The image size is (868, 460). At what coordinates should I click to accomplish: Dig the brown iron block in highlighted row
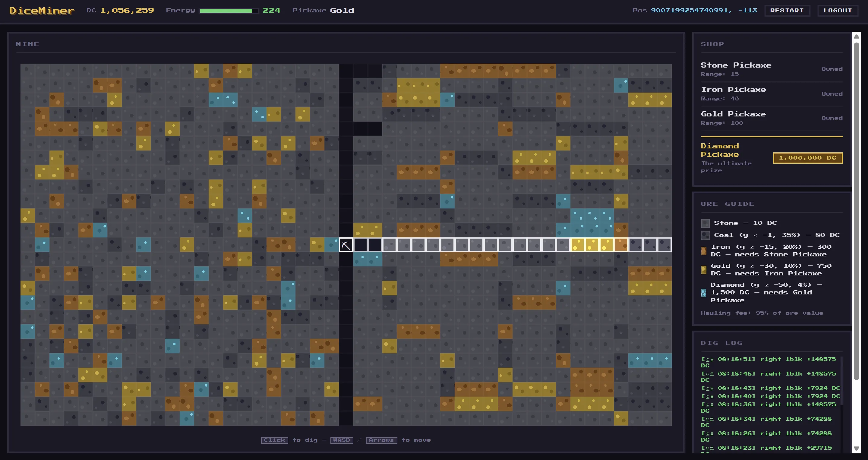pyautogui.click(x=621, y=245)
